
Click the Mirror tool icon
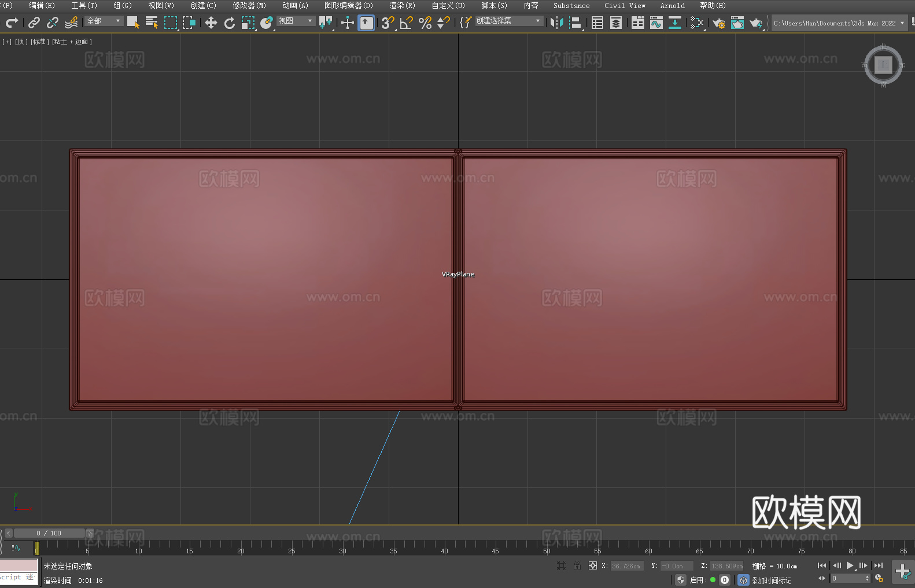[557, 23]
